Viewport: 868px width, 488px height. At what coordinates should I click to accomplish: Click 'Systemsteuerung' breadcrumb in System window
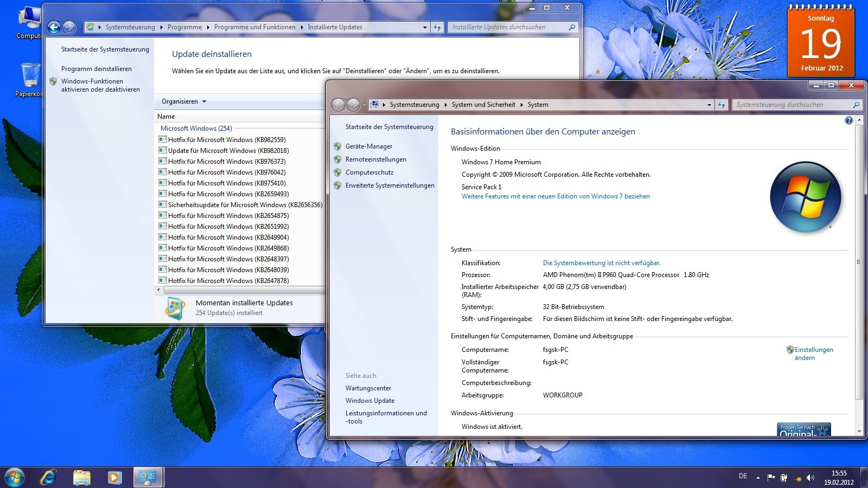coord(414,105)
